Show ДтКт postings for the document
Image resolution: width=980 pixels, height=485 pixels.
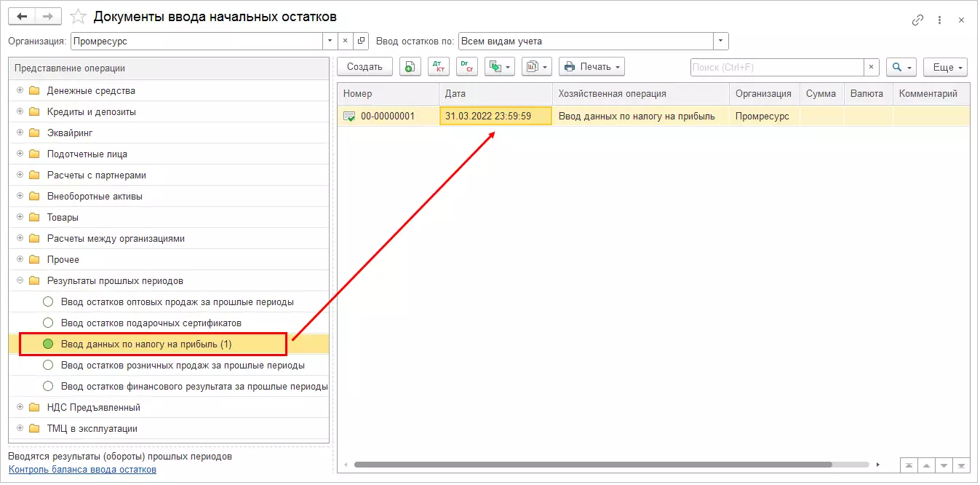439,67
